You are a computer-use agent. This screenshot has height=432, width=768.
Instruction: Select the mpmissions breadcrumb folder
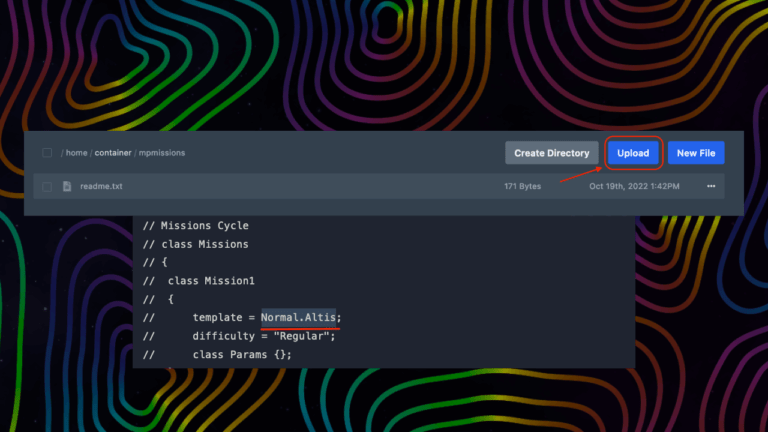pyautogui.click(x=162, y=153)
